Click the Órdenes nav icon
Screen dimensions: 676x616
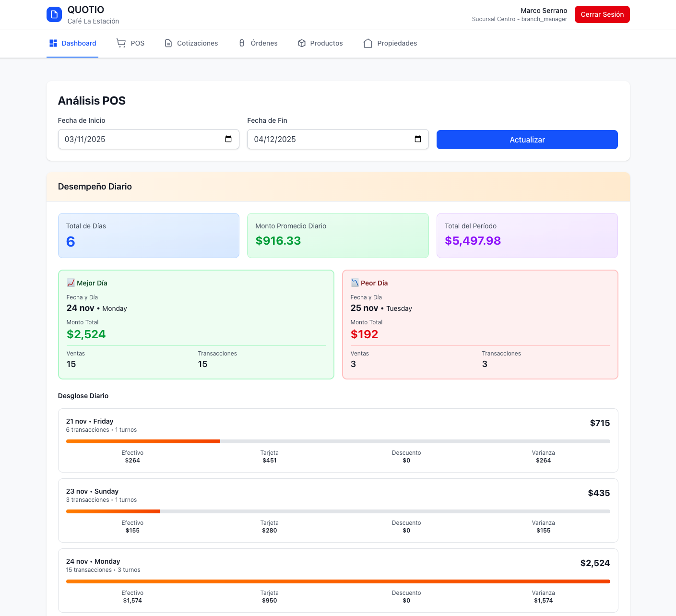pos(242,43)
